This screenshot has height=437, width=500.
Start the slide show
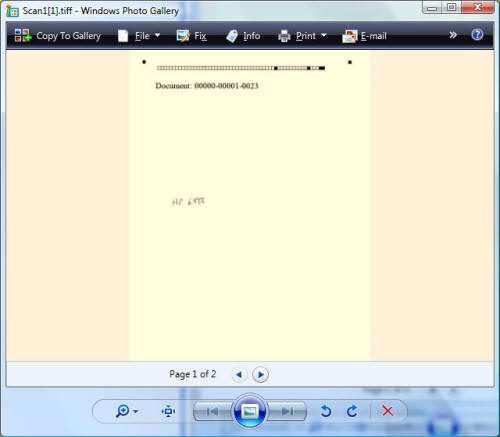click(250, 411)
